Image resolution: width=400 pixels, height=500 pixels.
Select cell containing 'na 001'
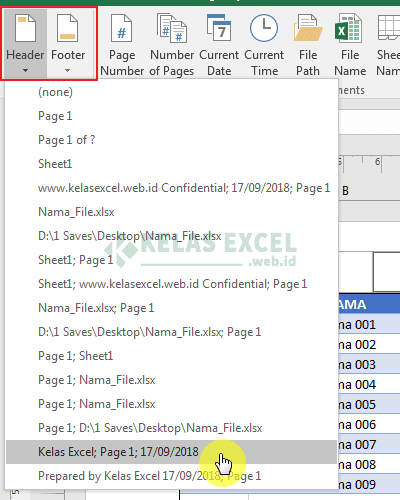[369, 325]
